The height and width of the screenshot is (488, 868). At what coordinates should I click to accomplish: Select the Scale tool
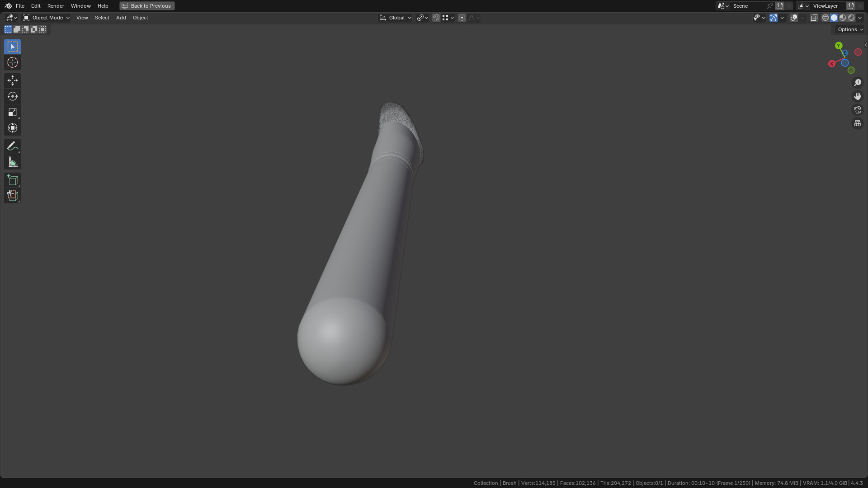(13, 112)
